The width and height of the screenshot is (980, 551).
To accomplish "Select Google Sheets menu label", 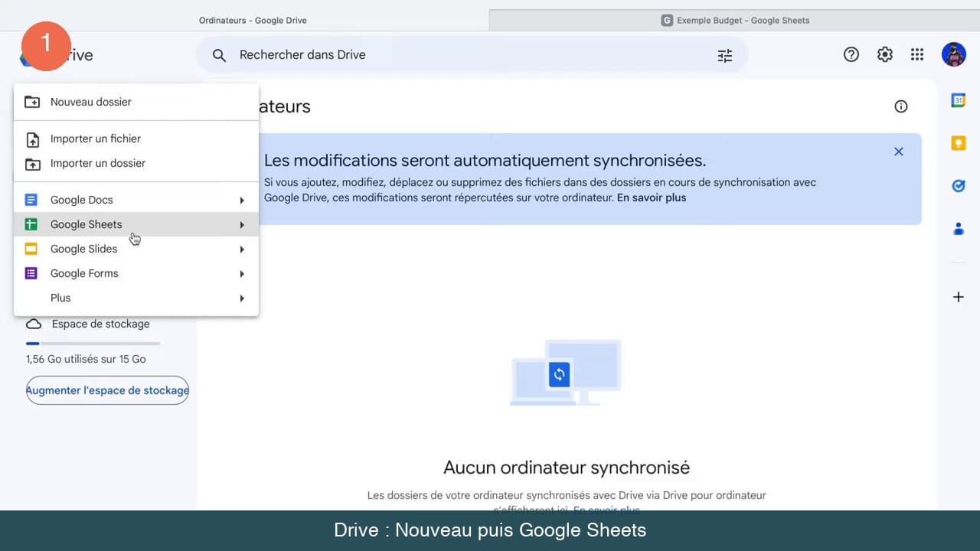I will (x=86, y=224).
